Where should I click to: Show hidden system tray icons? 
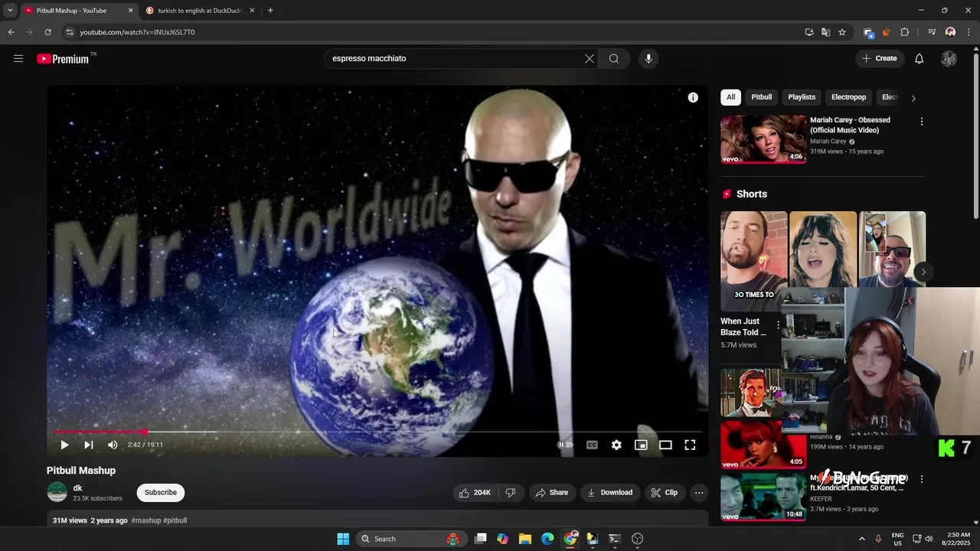(861, 539)
